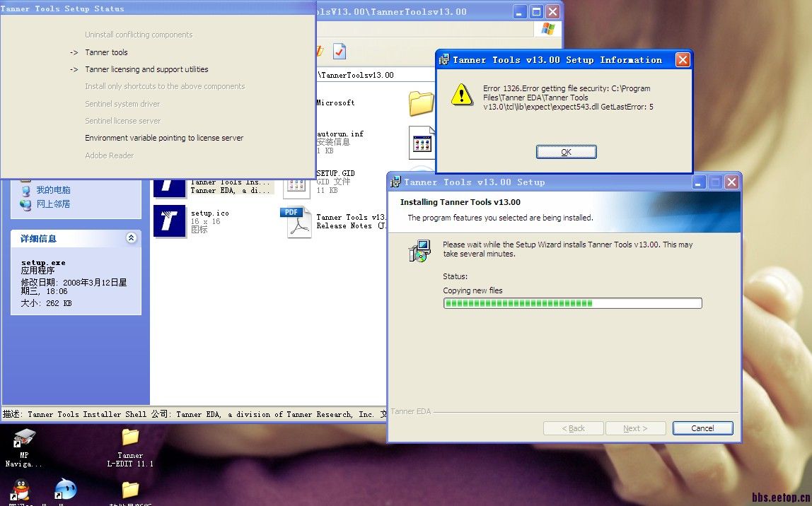The image size is (812, 506).
Task: Click 'Tanner EDA' label in Setup wizard footer
Action: click(x=411, y=411)
